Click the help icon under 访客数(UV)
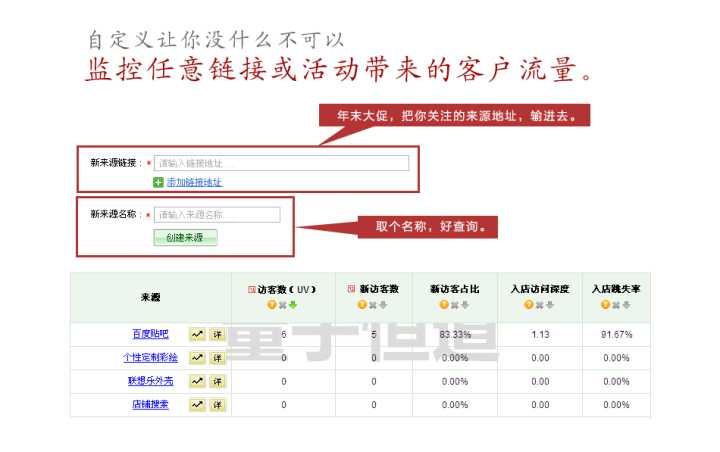Image resolution: width=720 pixels, height=452 pixels. [272, 305]
